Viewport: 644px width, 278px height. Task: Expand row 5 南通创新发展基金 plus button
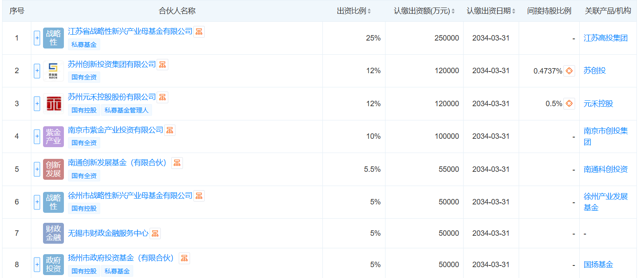37,169
